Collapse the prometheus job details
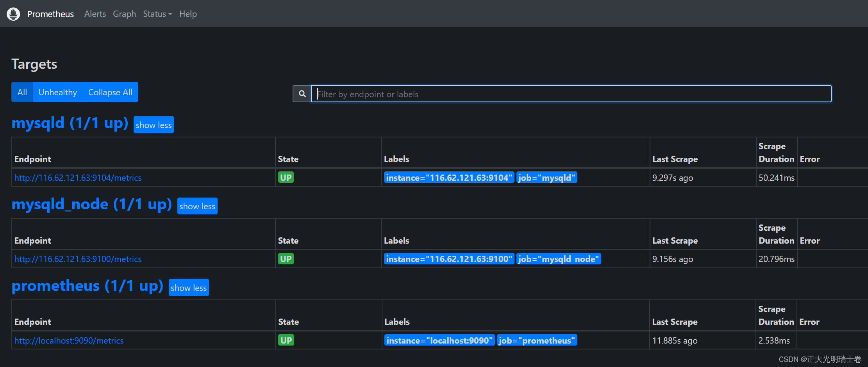Image resolution: width=868 pixels, height=367 pixels. [x=189, y=287]
